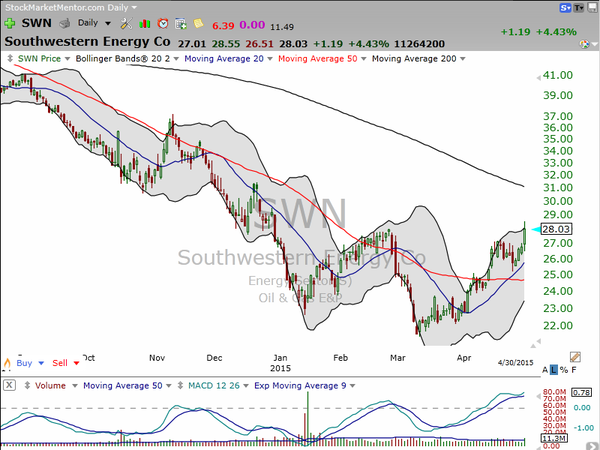The height and width of the screenshot is (450, 600).
Task: Click the 4/30/2015 date label
Action: 515,362
